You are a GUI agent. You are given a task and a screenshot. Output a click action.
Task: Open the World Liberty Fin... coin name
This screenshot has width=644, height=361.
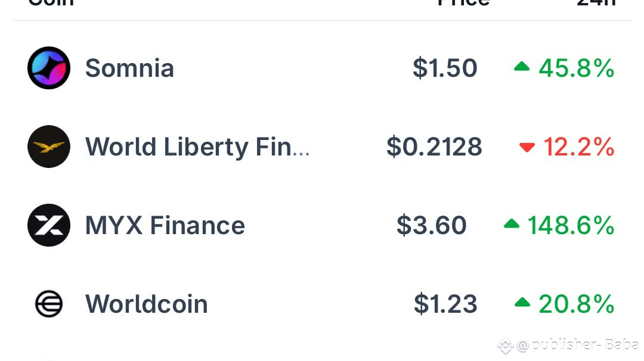(x=197, y=147)
